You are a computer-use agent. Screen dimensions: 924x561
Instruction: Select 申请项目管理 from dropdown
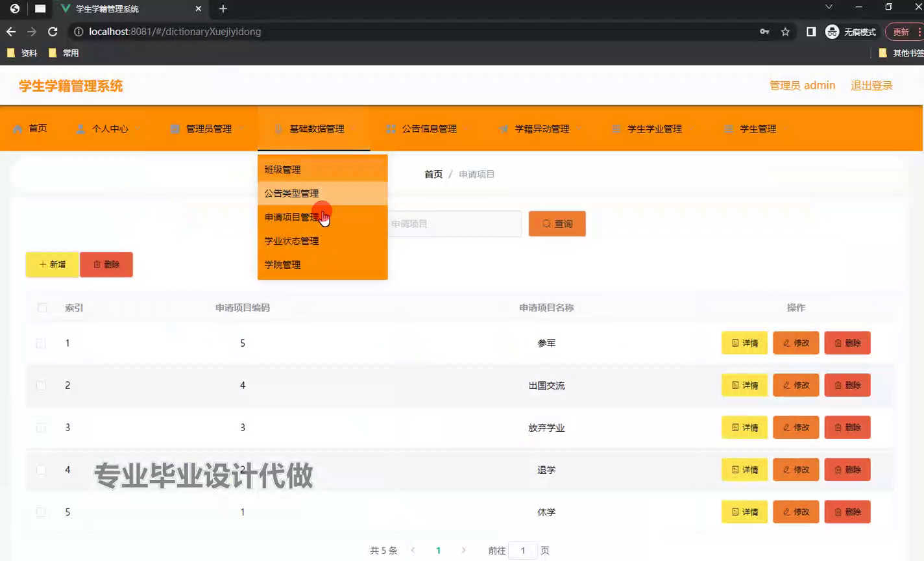coord(322,218)
